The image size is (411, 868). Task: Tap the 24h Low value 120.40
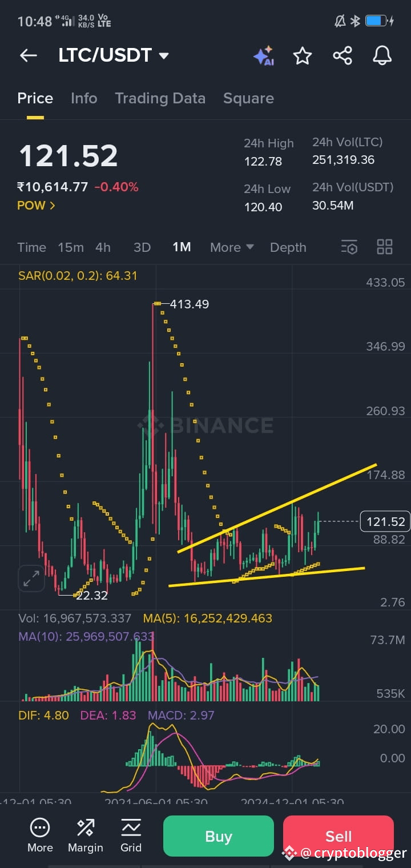[263, 207]
